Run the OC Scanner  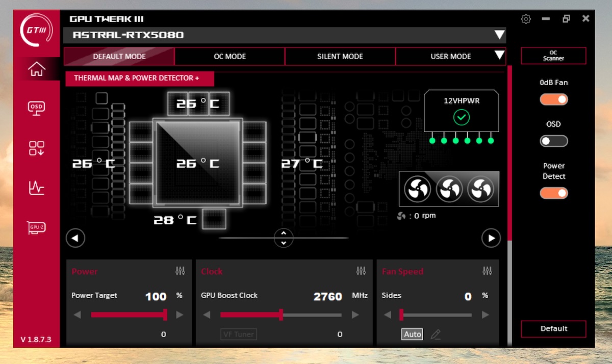coord(553,56)
